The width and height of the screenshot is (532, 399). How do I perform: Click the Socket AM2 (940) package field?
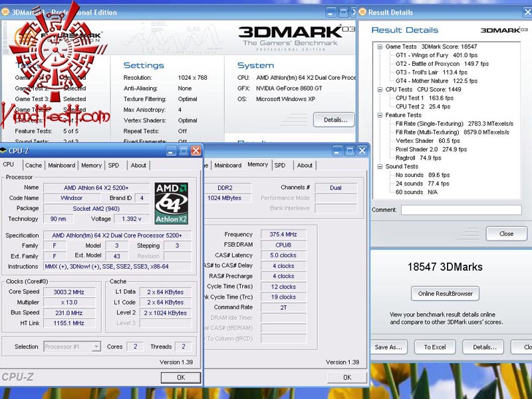tap(96, 209)
